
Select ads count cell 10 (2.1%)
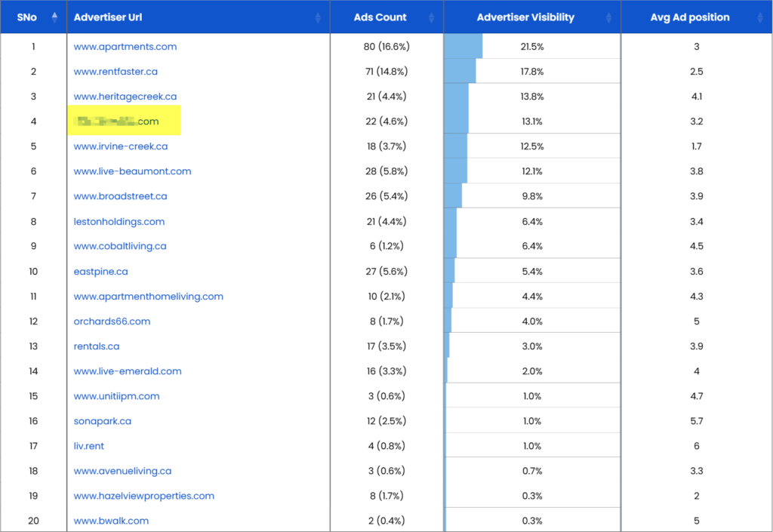click(x=386, y=297)
